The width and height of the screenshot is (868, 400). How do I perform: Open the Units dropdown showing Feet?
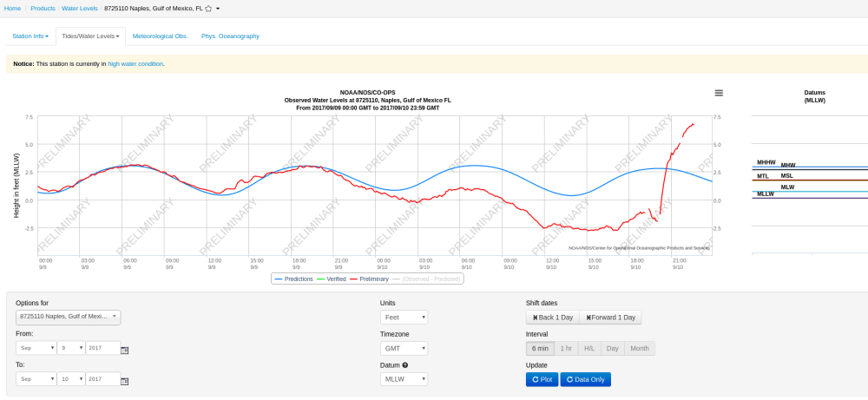[x=404, y=317]
